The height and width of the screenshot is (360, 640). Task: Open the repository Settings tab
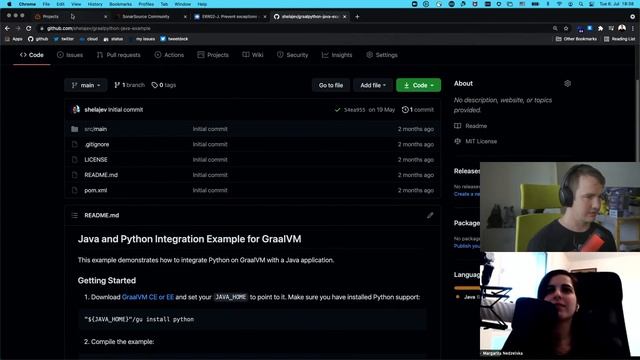point(382,55)
